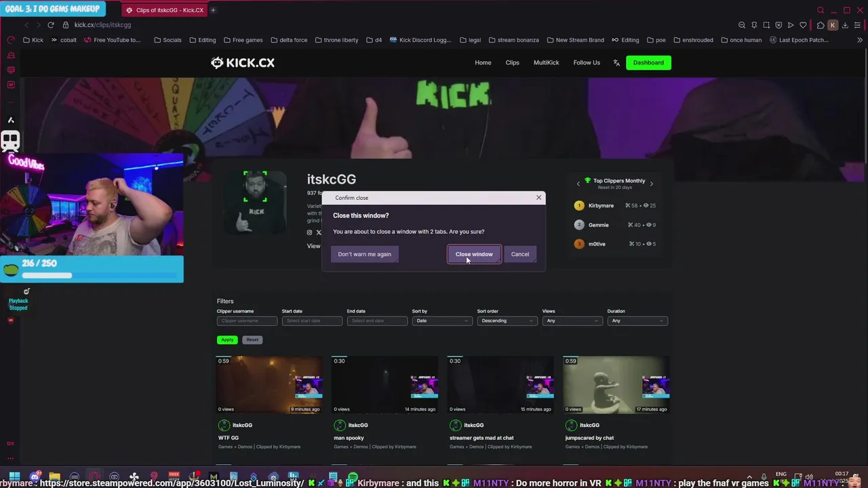Image resolution: width=868 pixels, height=488 pixels.
Task: Open the Sort by Date dropdown
Action: [x=442, y=321]
